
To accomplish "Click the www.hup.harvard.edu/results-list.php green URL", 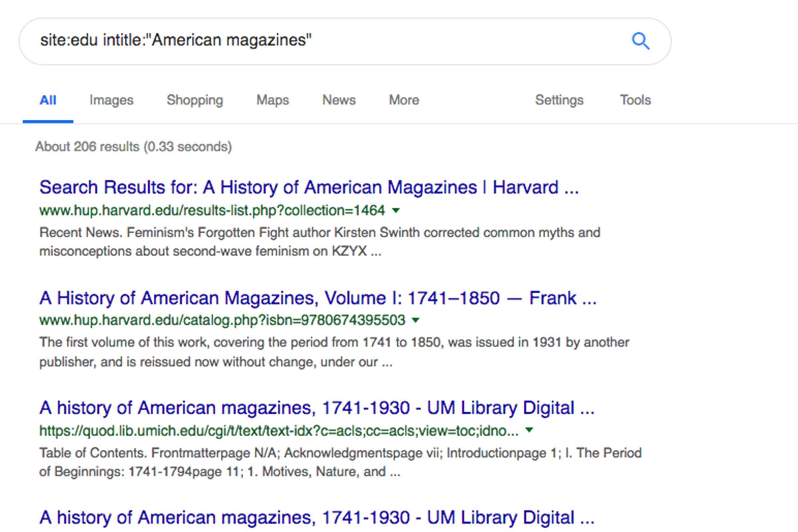I will pos(212,211).
